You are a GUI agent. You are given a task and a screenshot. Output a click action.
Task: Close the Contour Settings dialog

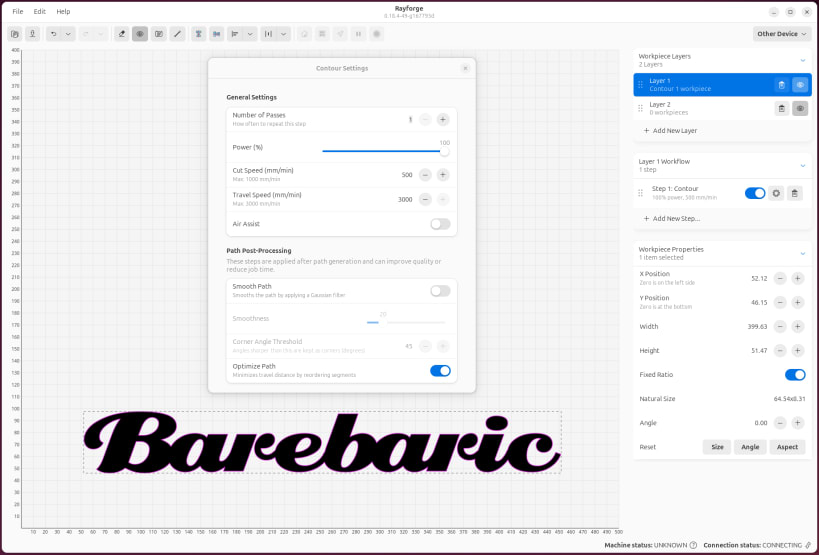point(465,68)
